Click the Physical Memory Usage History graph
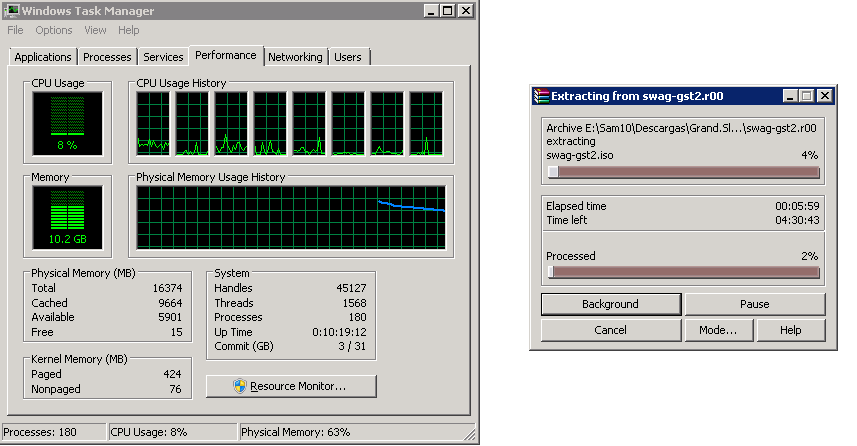This screenshot has height=446, width=857. pyautogui.click(x=291, y=218)
